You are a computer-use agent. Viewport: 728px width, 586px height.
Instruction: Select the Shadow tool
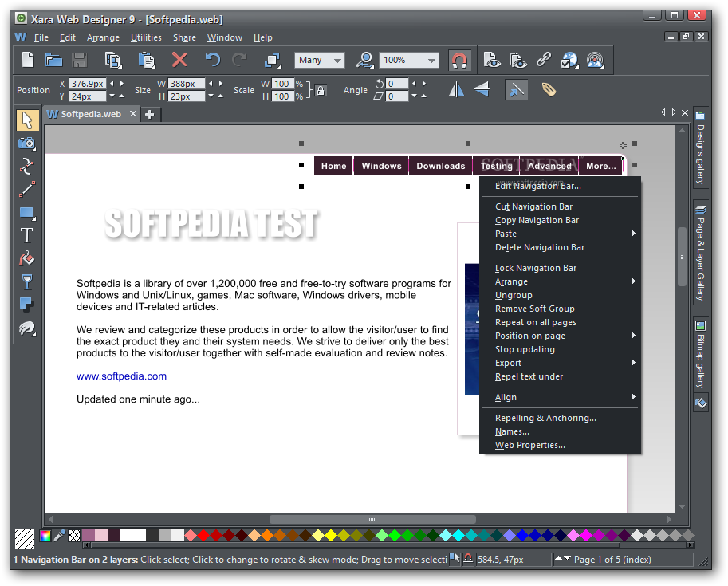(x=27, y=305)
